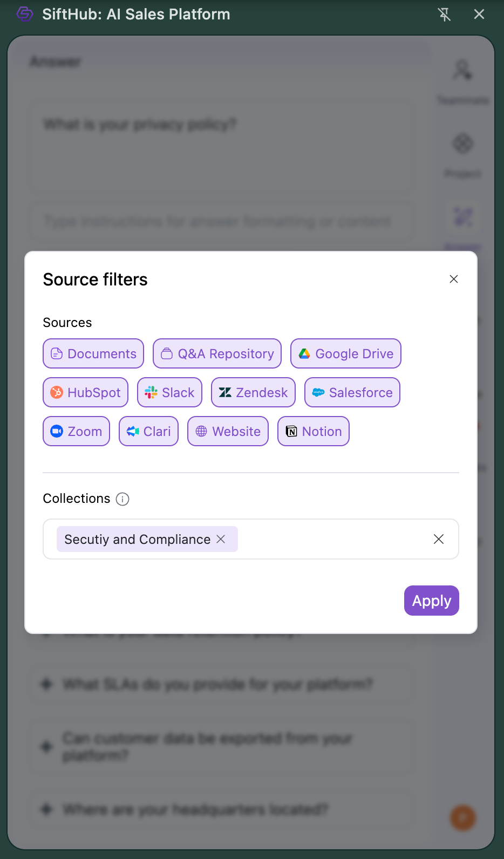Close the Source filters dialog
504x859 pixels.
pos(454,279)
